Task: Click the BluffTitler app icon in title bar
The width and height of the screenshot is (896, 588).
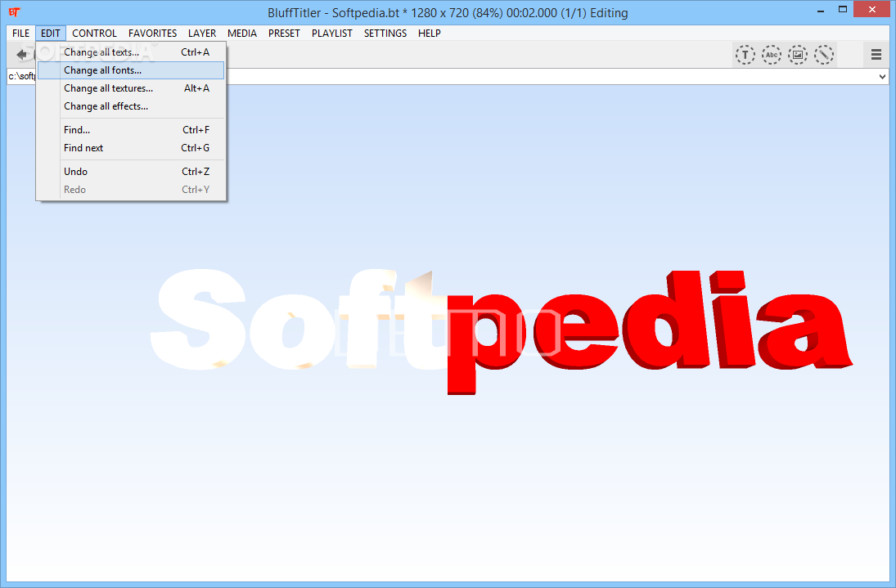Action: tap(14, 12)
